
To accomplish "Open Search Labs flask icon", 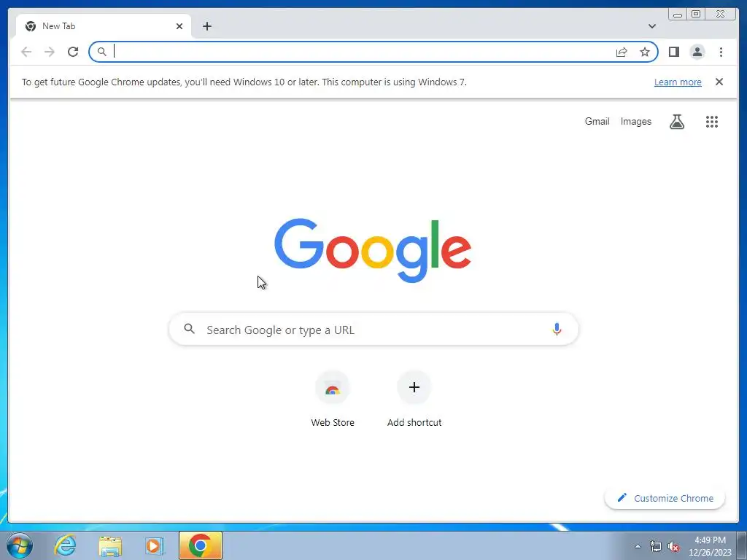I will [676, 122].
